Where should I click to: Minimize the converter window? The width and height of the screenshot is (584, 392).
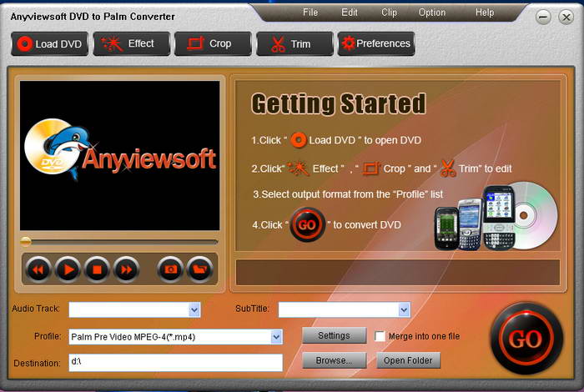tap(543, 18)
